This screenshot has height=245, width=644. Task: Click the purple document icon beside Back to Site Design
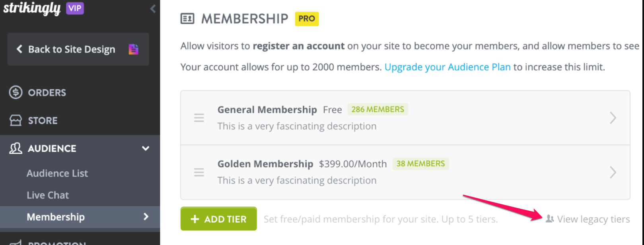(x=134, y=49)
